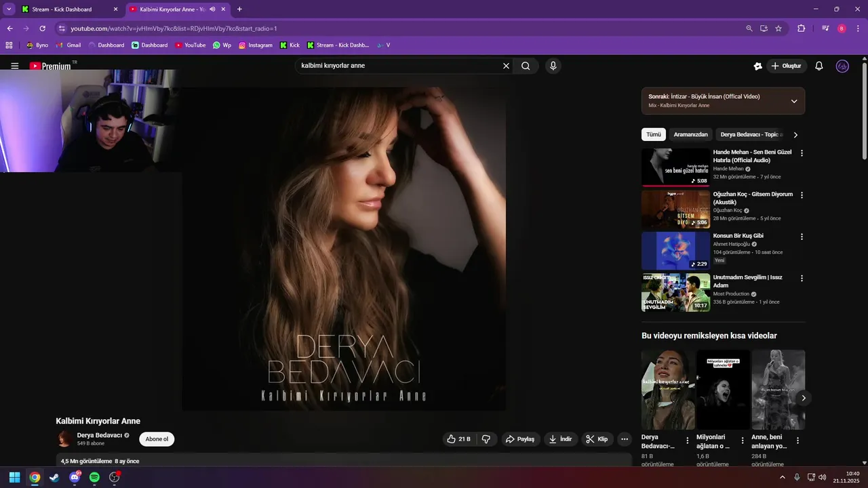The width and height of the screenshot is (868, 488).
Task: Open Steam from the taskbar
Action: click(x=54, y=477)
